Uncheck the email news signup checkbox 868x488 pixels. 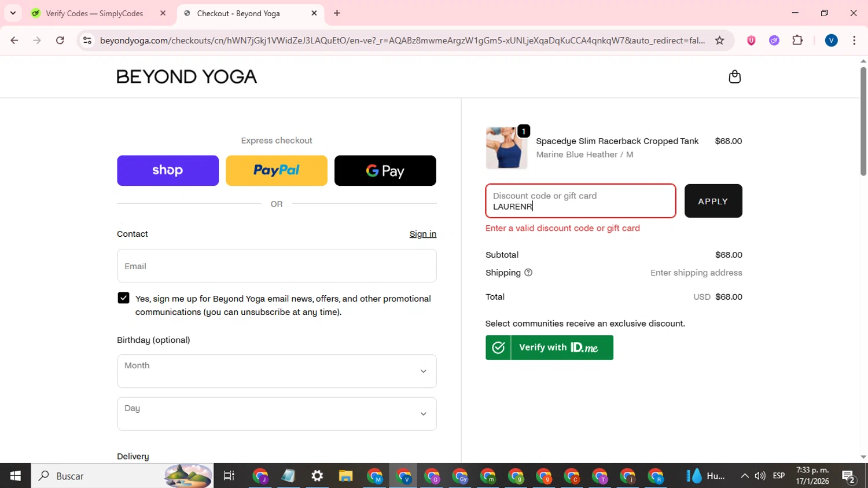(x=123, y=298)
